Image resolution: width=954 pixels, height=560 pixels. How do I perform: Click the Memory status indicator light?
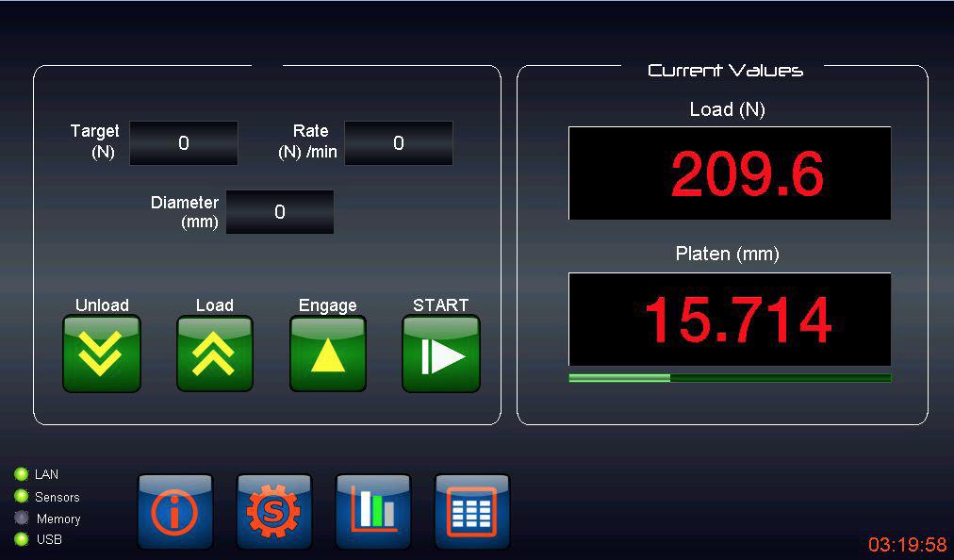coord(21,518)
